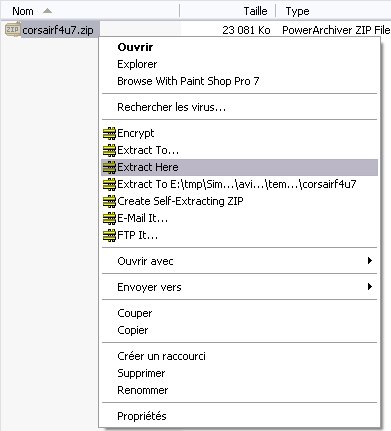Image resolution: width=391 pixels, height=431 pixels.
Task: Click the PowerArchiver icon beside Extract Here
Action: [109, 167]
